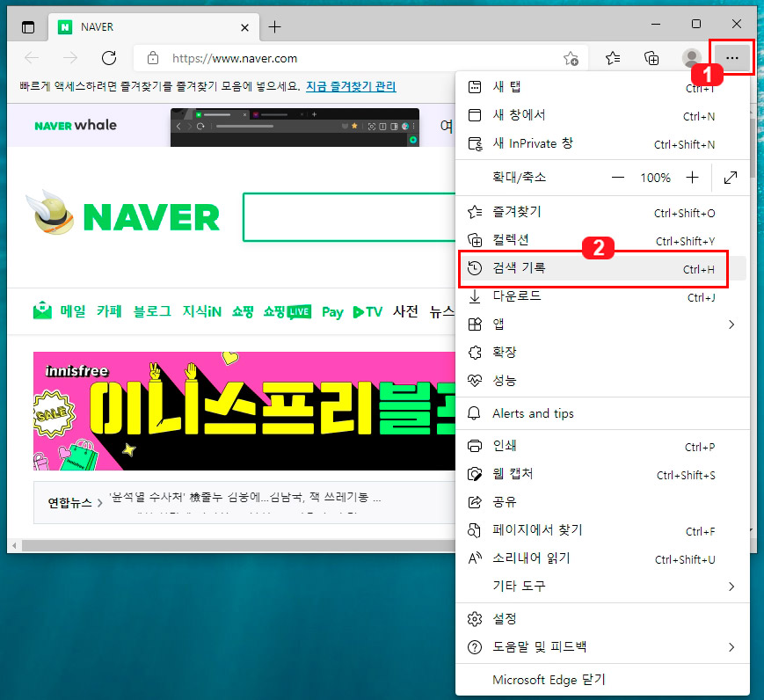Viewport: 764px width, 700px height.
Task: Enter full screen via the diagonal arrow icon
Action: 730,177
